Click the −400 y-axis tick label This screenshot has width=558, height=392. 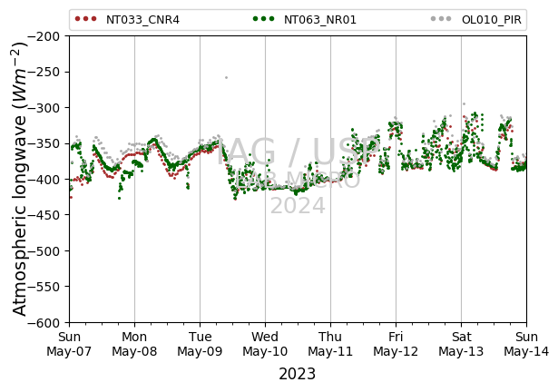point(44,179)
